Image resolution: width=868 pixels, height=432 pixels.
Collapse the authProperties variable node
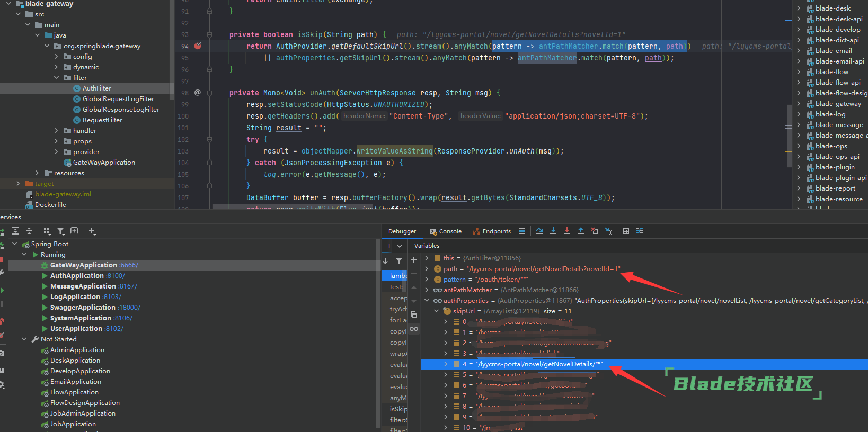tap(427, 301)
